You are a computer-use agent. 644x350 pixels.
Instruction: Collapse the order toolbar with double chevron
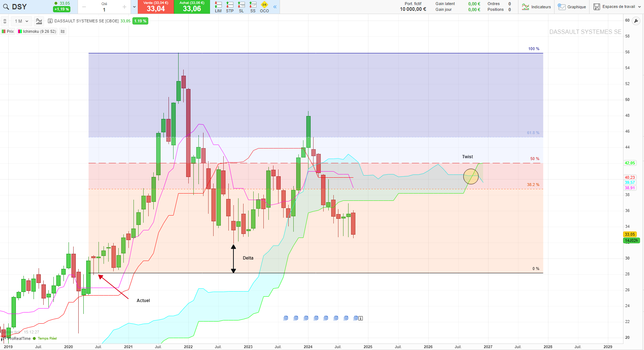[x=275, y=7]
